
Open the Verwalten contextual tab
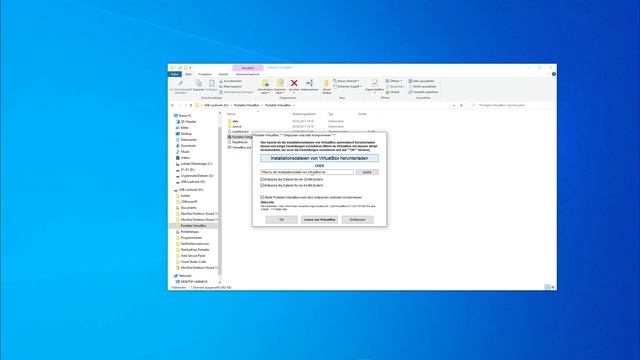point(248,68)
